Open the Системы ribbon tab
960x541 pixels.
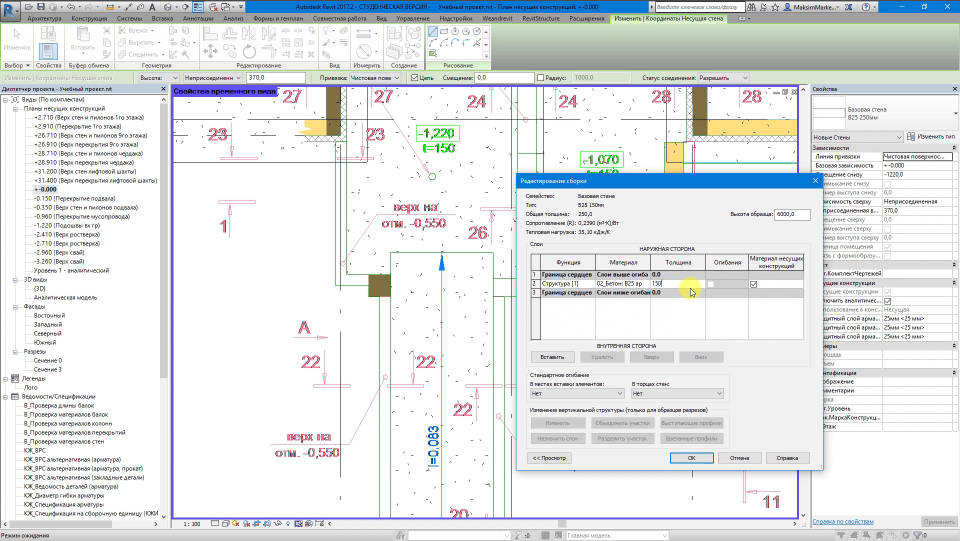(129, 18)
